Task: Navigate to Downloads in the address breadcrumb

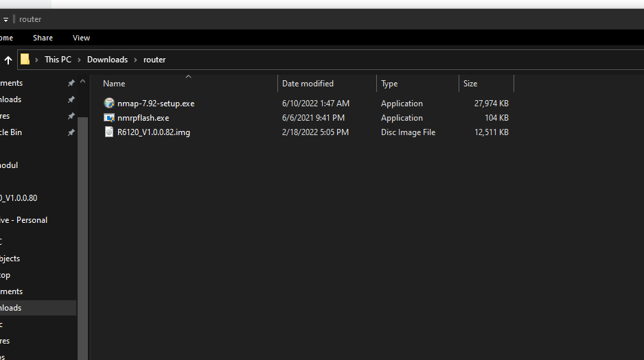Action: tap(107, 60)
